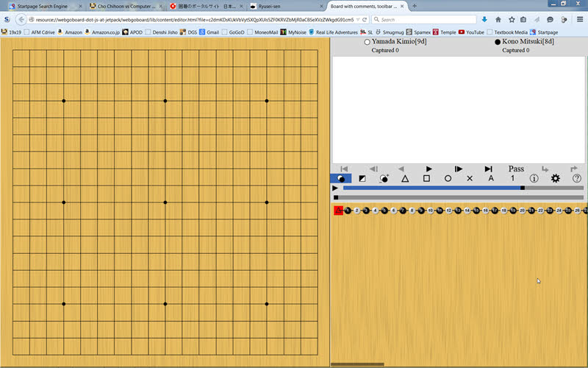Open settings gear in board toolbar

(556, 178)
